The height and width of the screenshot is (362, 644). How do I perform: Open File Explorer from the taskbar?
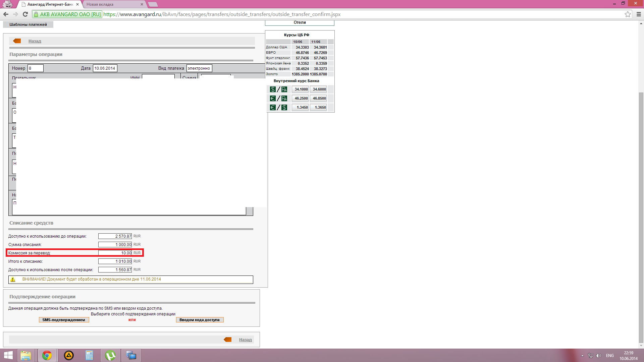(x=26, y=355)
